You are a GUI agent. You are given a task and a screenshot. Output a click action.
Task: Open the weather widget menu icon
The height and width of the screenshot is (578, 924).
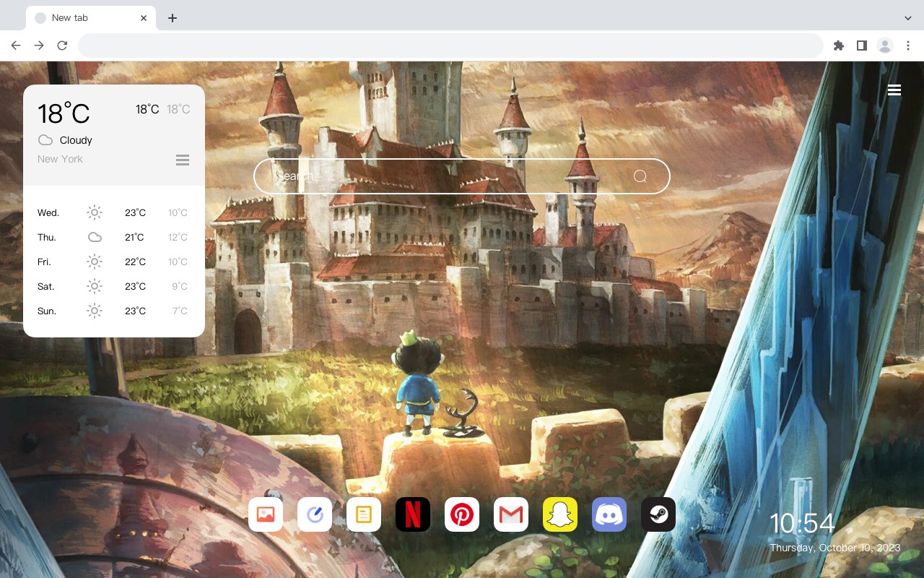[x=183, y=160]
